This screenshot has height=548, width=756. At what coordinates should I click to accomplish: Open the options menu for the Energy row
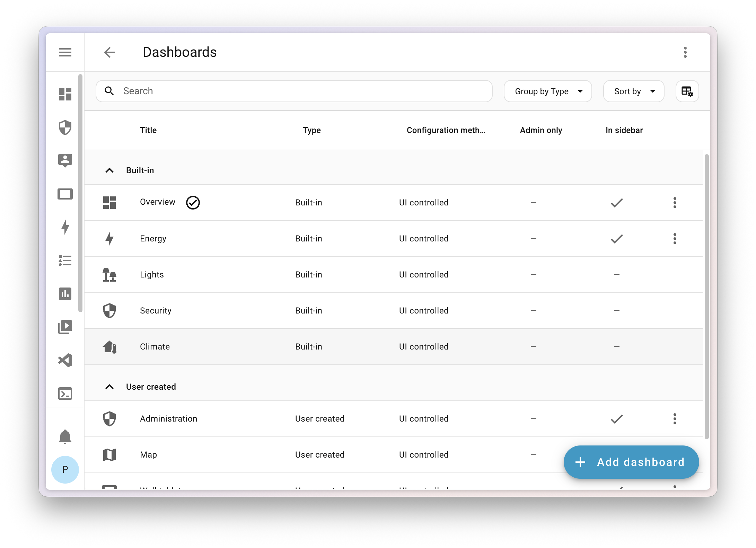[x=675, y=238]
